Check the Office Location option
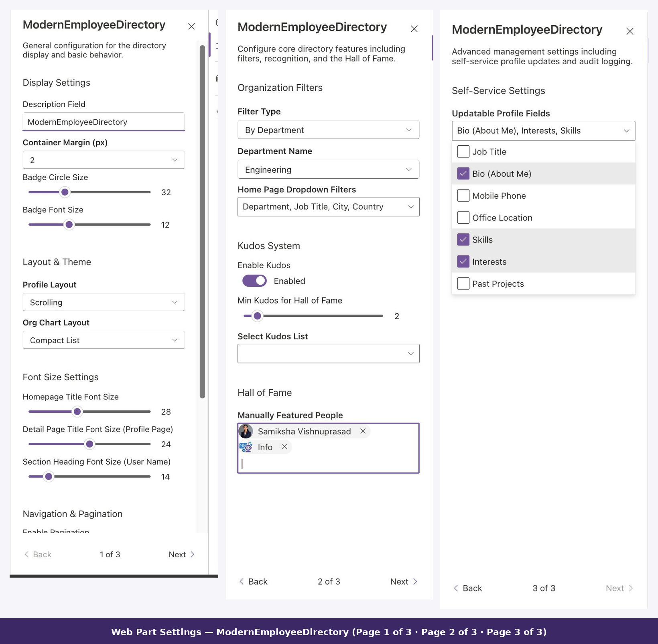 (463, 218)
